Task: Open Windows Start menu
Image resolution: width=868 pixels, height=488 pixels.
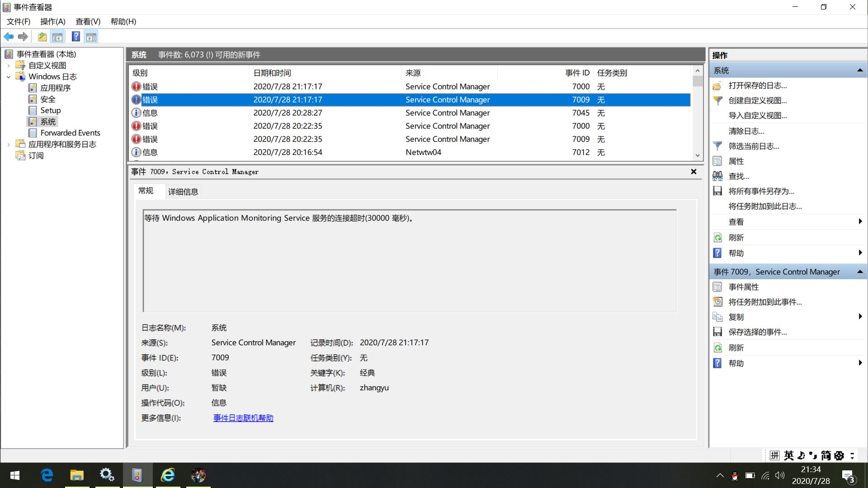Action: [x=14, y=475]
